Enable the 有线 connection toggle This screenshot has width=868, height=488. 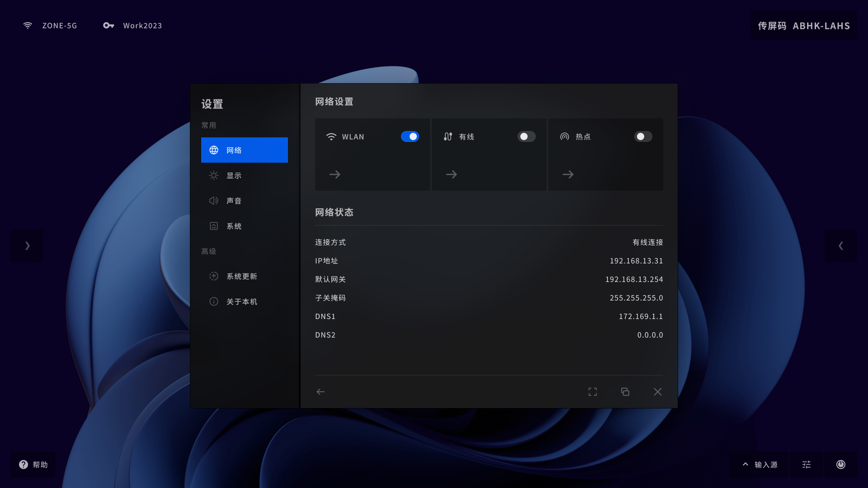(x=526, y=136)
